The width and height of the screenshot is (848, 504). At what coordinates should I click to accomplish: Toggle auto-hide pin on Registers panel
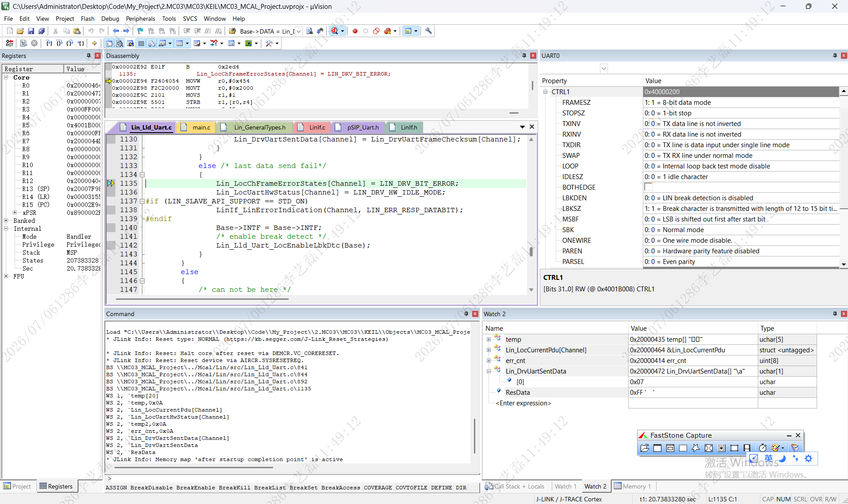pos(88,56)
